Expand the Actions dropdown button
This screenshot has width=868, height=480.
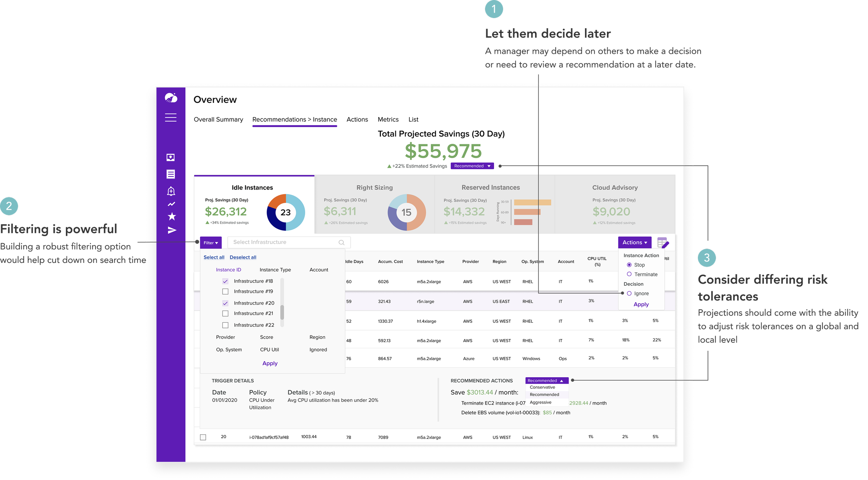[x=634, y=242]
